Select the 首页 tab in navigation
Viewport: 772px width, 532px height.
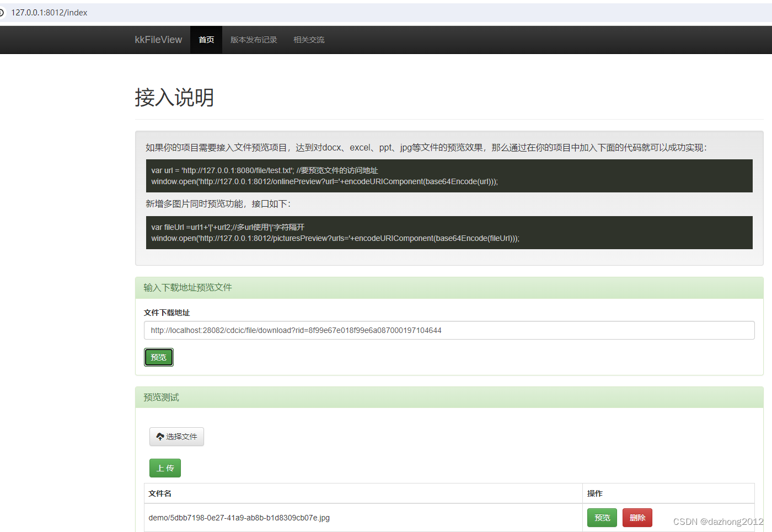point(206,39)
